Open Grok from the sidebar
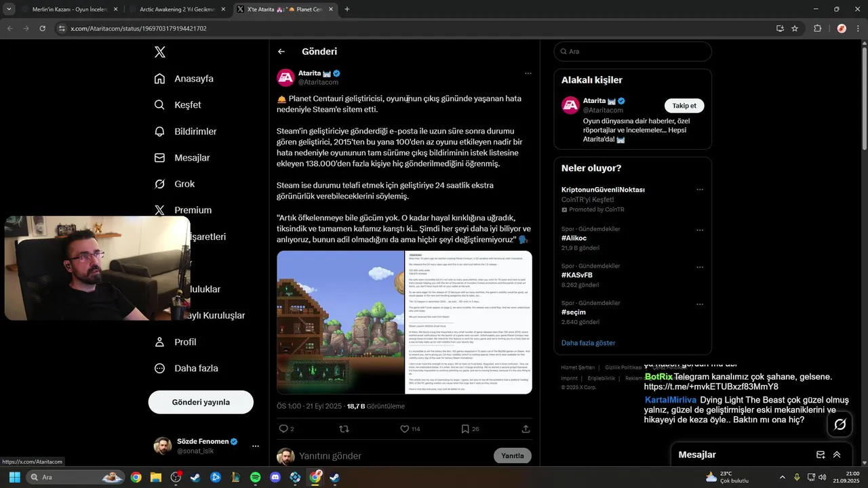 click(x=174, y=184)
